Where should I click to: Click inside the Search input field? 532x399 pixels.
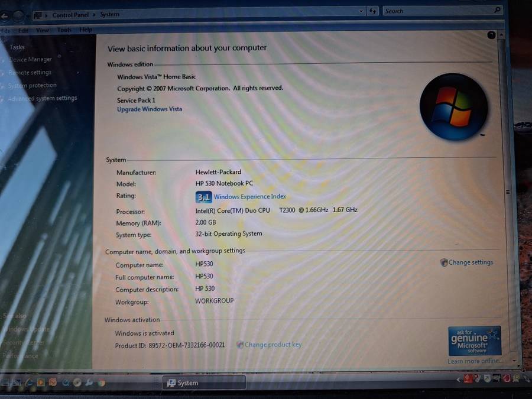tap(437, 11)
